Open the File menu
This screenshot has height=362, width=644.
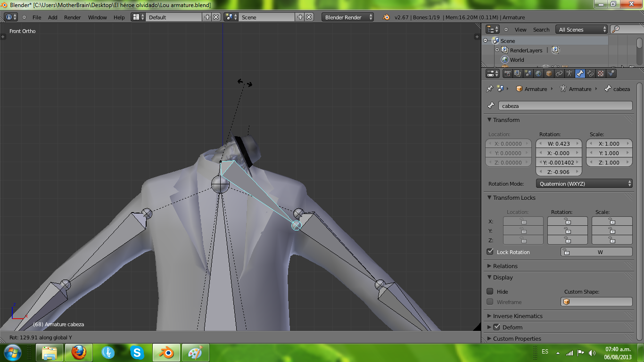36,17
